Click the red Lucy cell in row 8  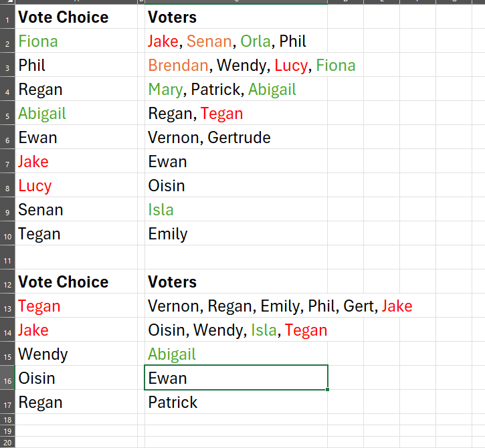(x=76, y=185)
